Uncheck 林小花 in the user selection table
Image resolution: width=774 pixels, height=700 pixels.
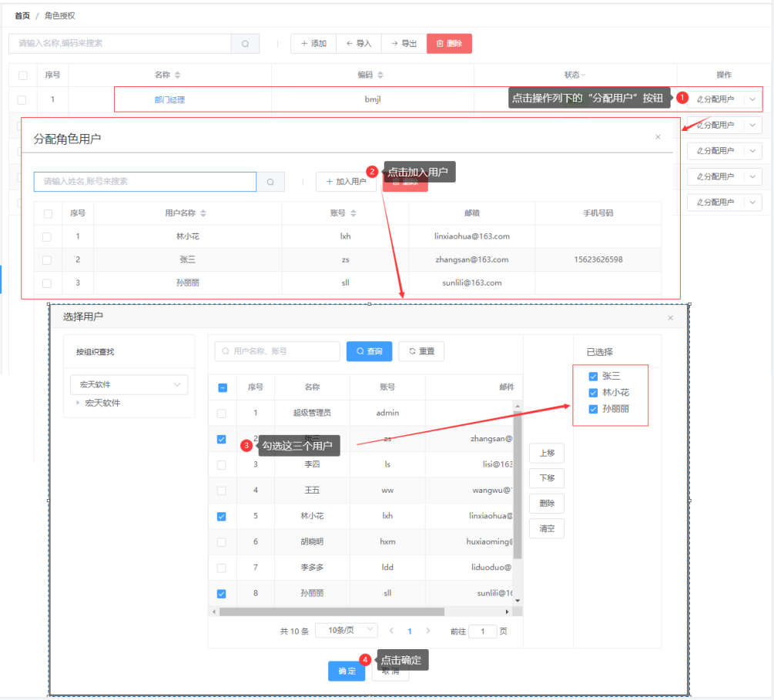click(x=222, y=517)
